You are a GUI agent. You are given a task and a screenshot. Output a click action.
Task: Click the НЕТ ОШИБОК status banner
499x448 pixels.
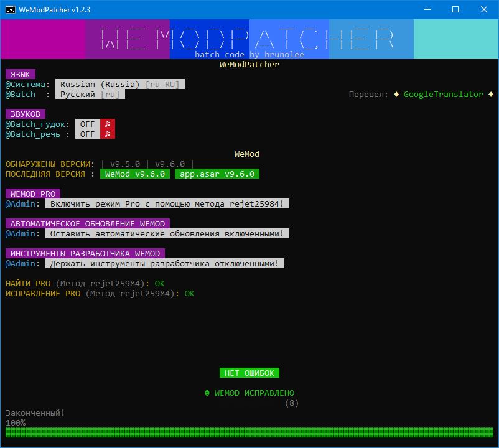249,373
